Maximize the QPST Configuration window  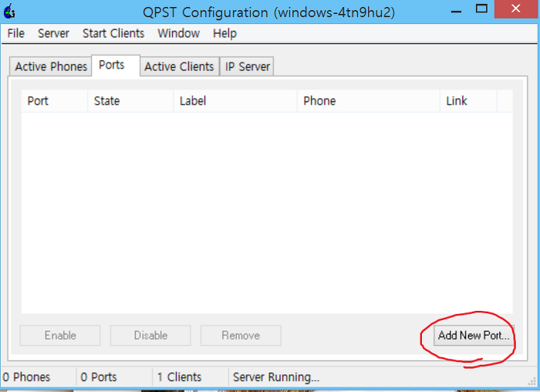pos(481,9)
